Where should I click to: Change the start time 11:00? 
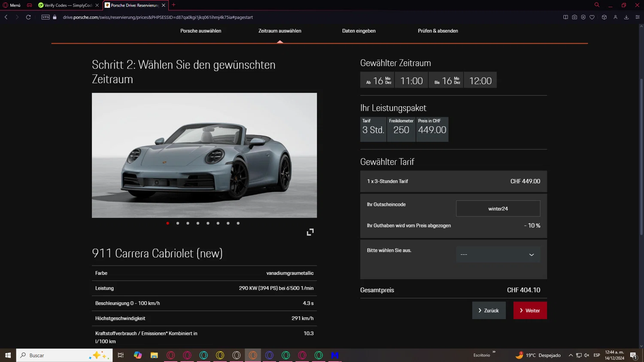pos(411,80)
